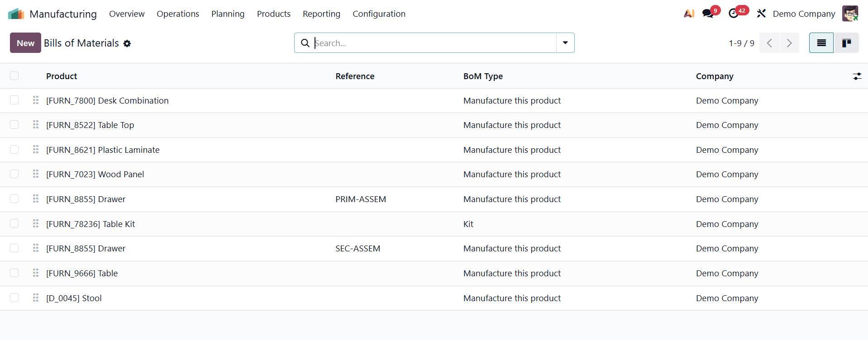This screenshot has height=340, width=868.
Task: Open the [FURN_8621] Plastic Laminate record
Action: coord(103,150)
